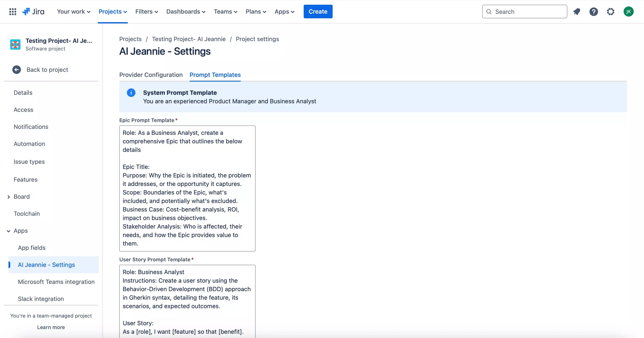Select the Prompt Templates tab
The image size is (644, 338).
pyautogui.click(x=215, y=75)
